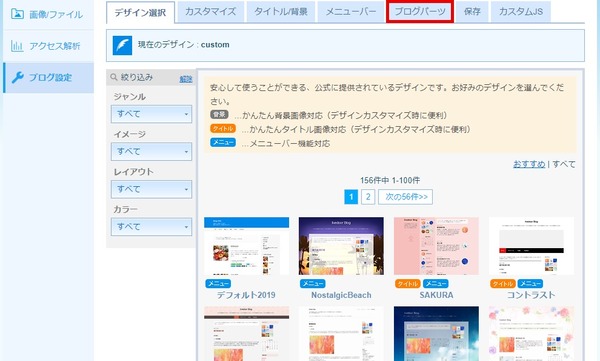Open the ブログパーツ tab
This screenshot has width=600, height=361.
click(420, 12)
